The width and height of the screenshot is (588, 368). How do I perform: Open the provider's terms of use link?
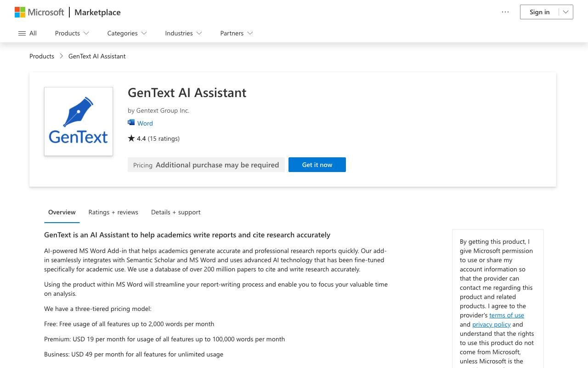pos(507,315)
